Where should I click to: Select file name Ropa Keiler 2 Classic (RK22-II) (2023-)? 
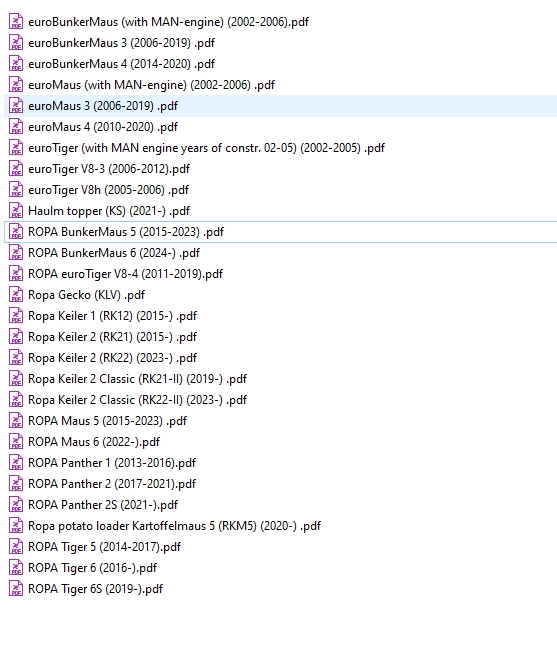[137, 400]
